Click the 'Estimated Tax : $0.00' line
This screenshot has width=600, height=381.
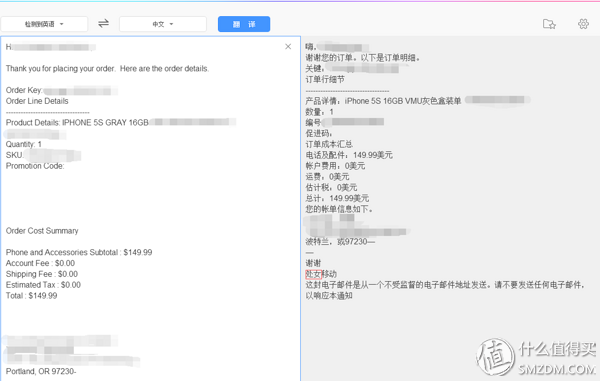43,285
